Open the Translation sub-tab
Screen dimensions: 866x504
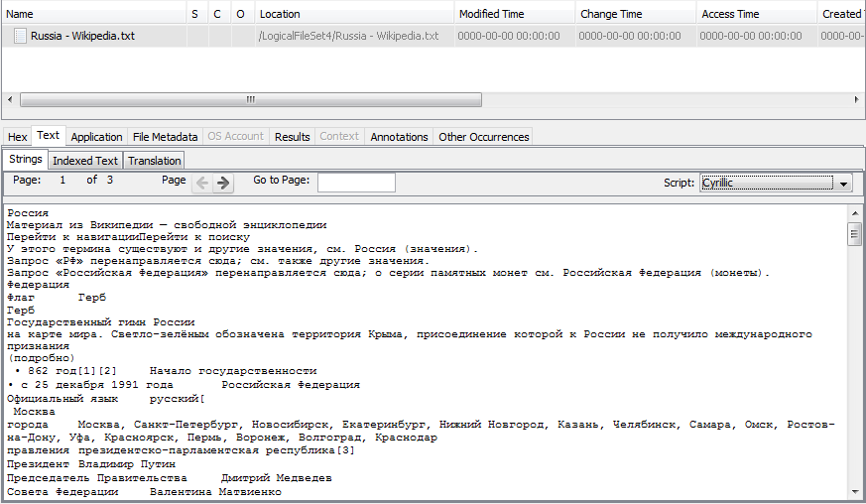pos(154,161)
